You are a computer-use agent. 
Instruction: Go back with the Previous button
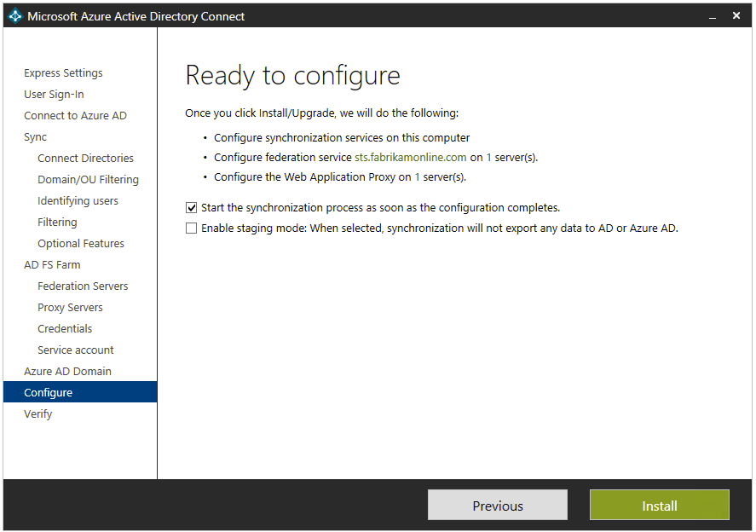point(498,505)
